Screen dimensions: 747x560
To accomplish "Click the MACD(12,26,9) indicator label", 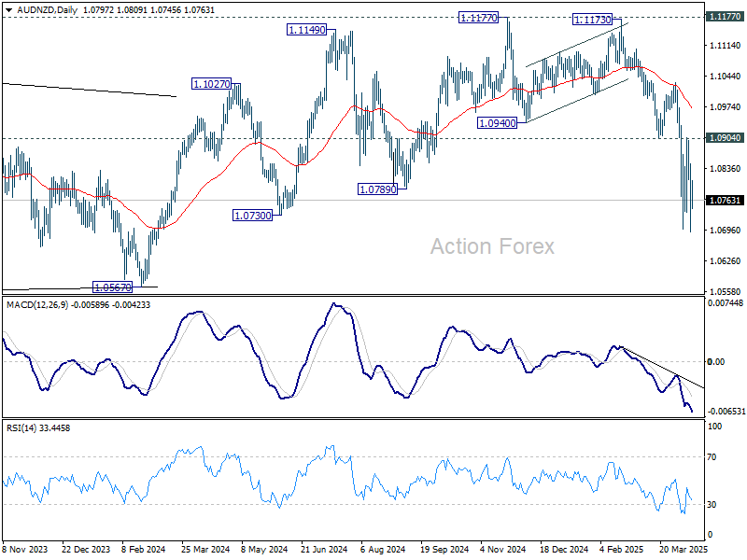I will click(x=37, y=305).
